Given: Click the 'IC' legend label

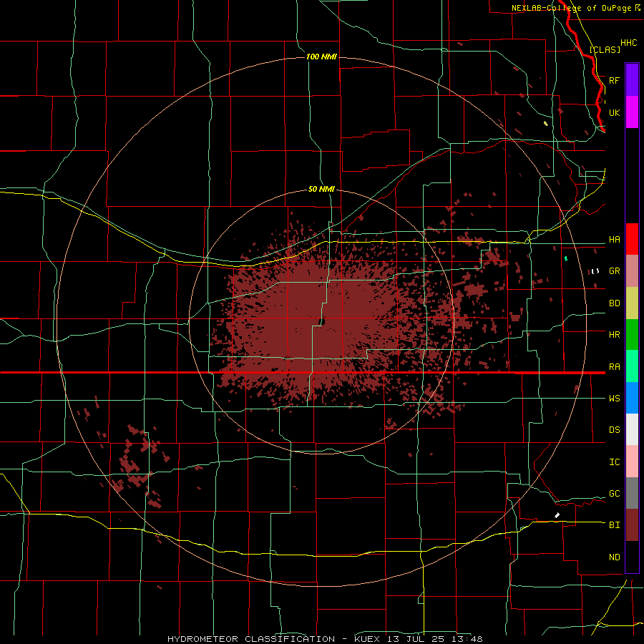Looking at the screenshot, I should coord(615,462).
